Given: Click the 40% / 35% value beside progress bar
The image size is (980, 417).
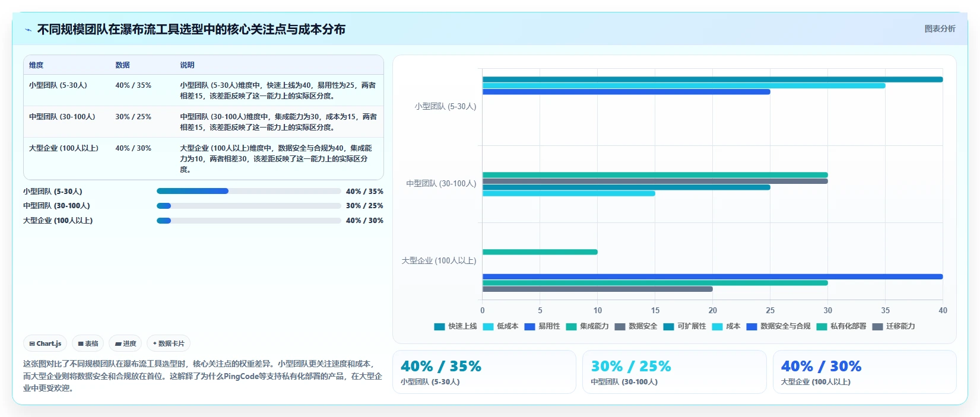Looking at the screenshot, I should point(364,191).
